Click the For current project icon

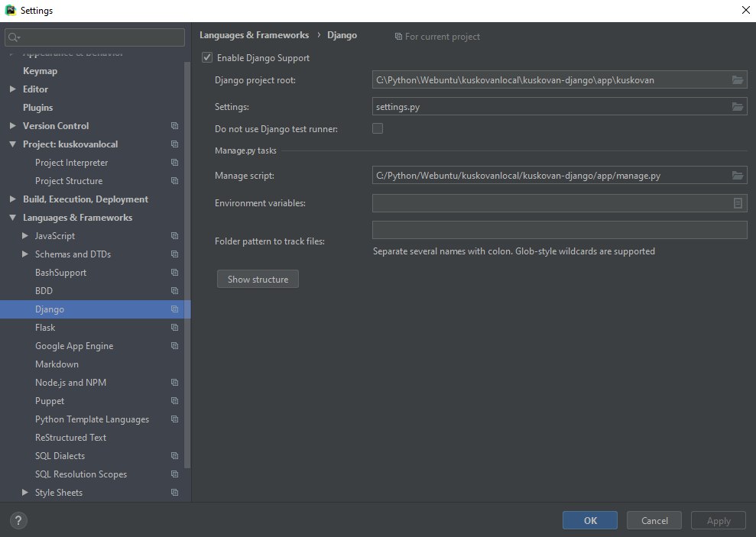pos(398,37)
